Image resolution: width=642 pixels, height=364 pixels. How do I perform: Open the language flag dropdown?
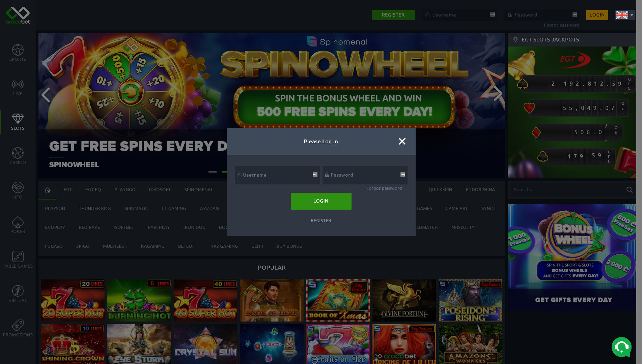625,15
